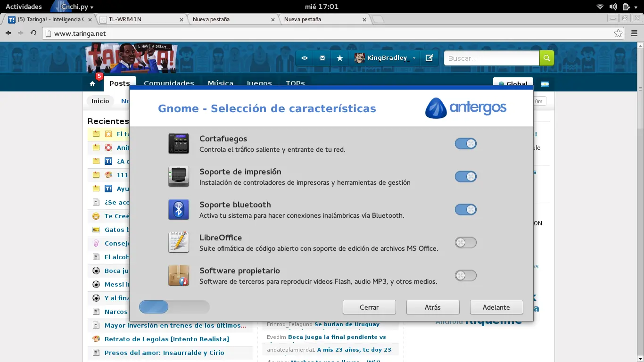This screenshot has height=362, width=644.
Task: Open 'Se burlan de Uruguay' link
Action: click(347, 324)
